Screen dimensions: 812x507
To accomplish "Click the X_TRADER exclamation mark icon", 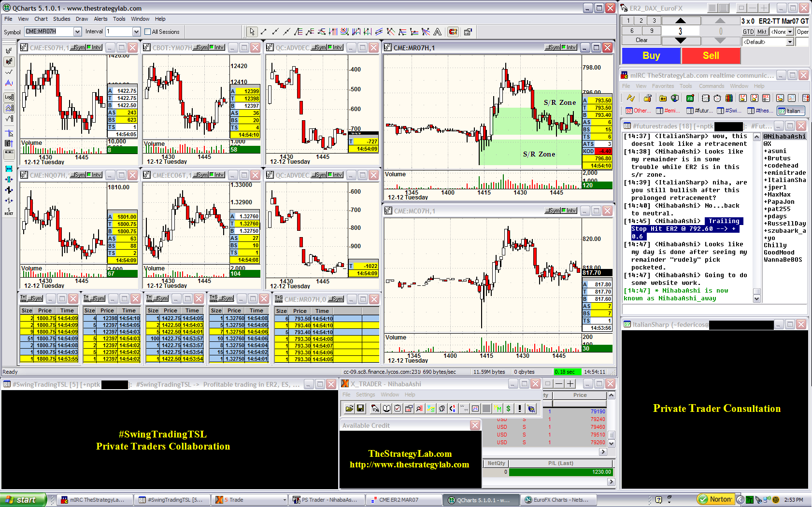I will 520,408.
